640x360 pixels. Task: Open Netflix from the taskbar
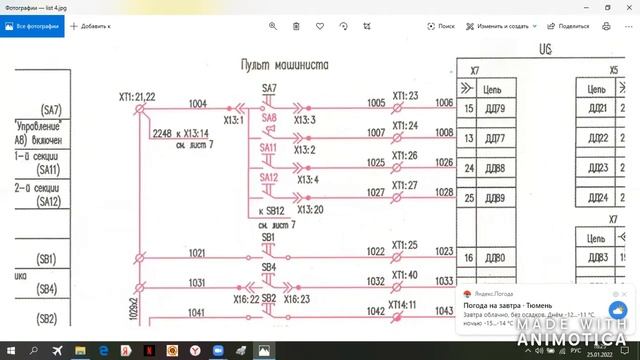(x=149, y=351)
